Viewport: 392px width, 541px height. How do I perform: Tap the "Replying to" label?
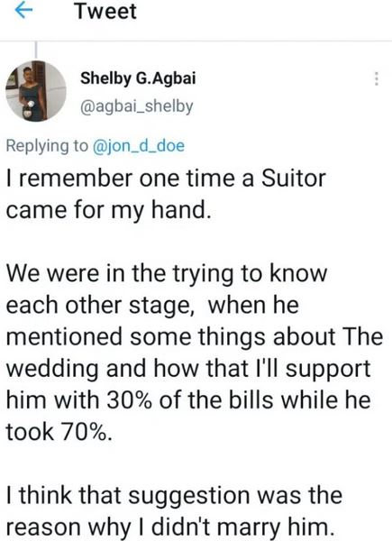tap(47, 146)
